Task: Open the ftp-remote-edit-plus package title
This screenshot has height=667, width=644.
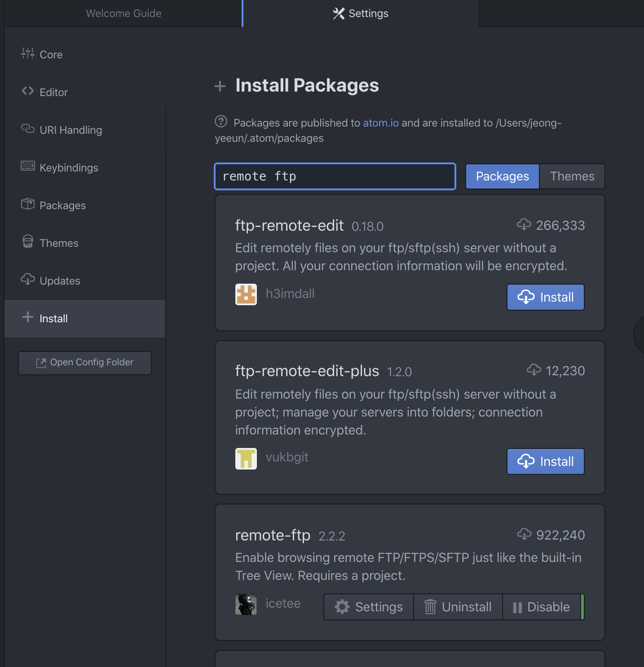Action: pyautogui.click(x=307, y=371)
